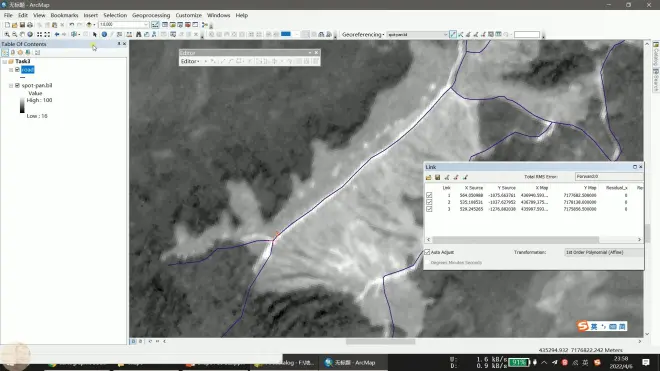This screenshot has width=660, height=371.
Task: Open the map scale dropdown
Action: pyautogui.click(x=146, y=25)
